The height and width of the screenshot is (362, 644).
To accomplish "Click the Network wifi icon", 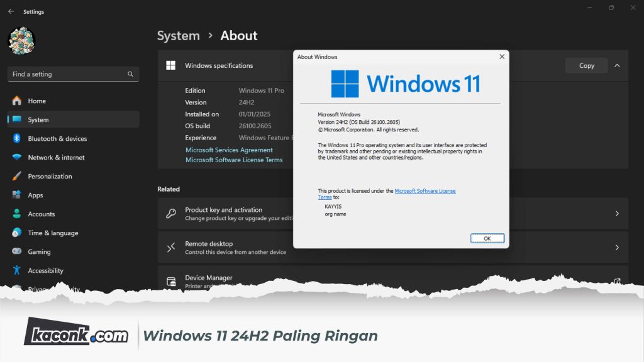I will pyautogui.click(x=17, y=156).
